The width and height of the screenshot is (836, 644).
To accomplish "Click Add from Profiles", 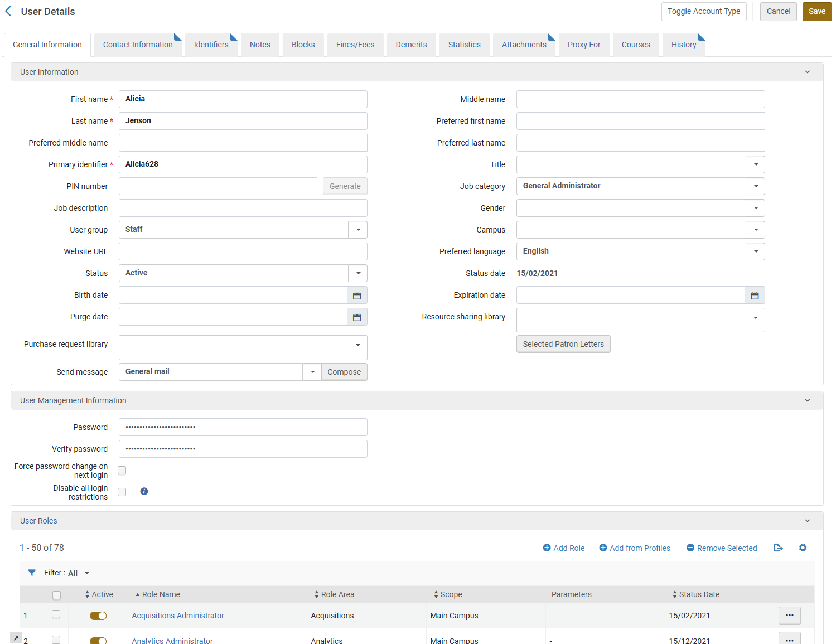I will click(x=635, y=548).
